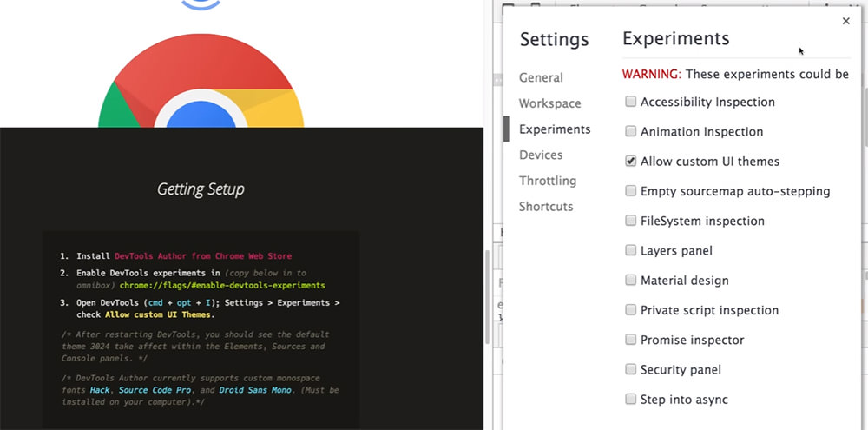Open the Devices settings tab
Image resolution: width=868 pixels, height=430 pixels.
click(x=541, y=155)
